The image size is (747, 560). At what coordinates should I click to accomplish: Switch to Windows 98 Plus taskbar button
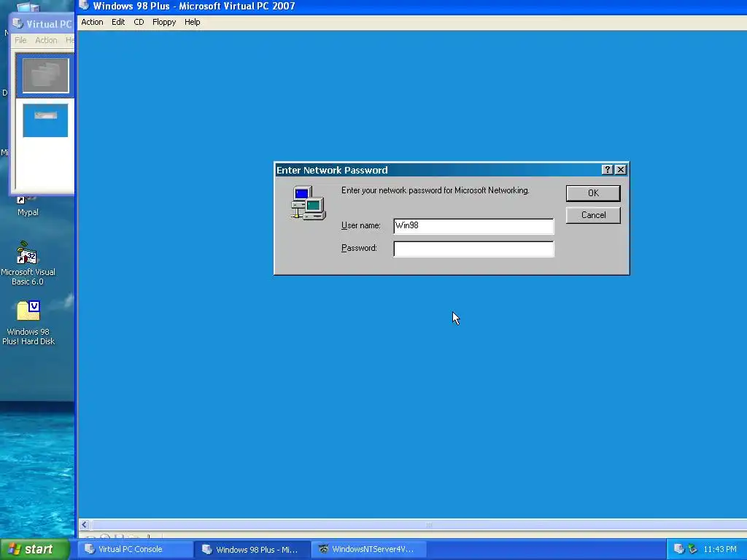coord(252,549)
